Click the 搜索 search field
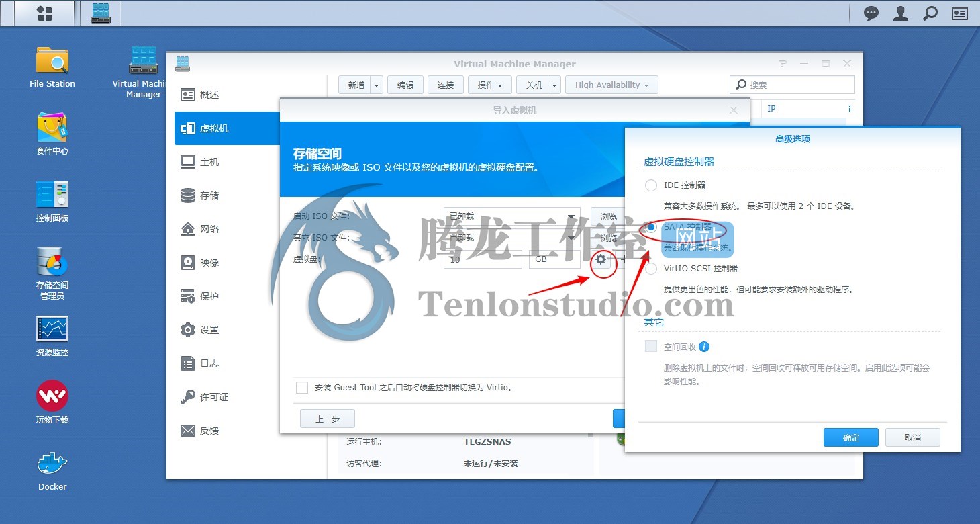Image resolution: width=980 pixels, height=524 pixels. 792,85
